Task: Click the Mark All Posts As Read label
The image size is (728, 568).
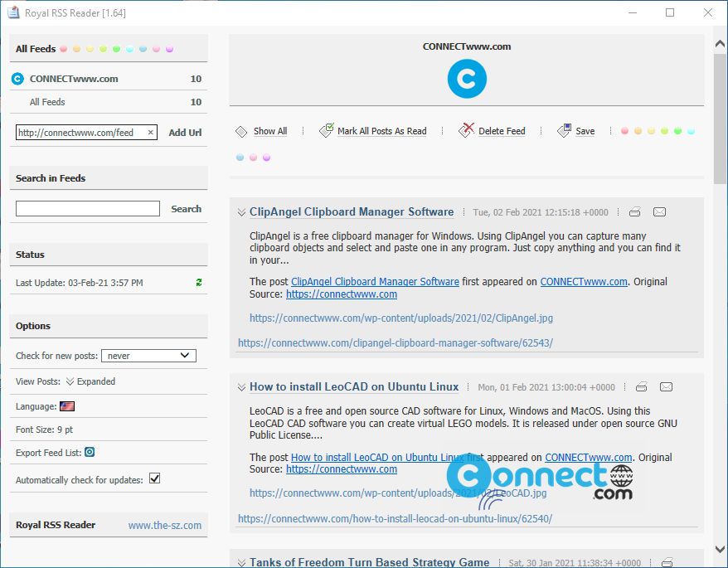Action: click(x=382, y=131)
